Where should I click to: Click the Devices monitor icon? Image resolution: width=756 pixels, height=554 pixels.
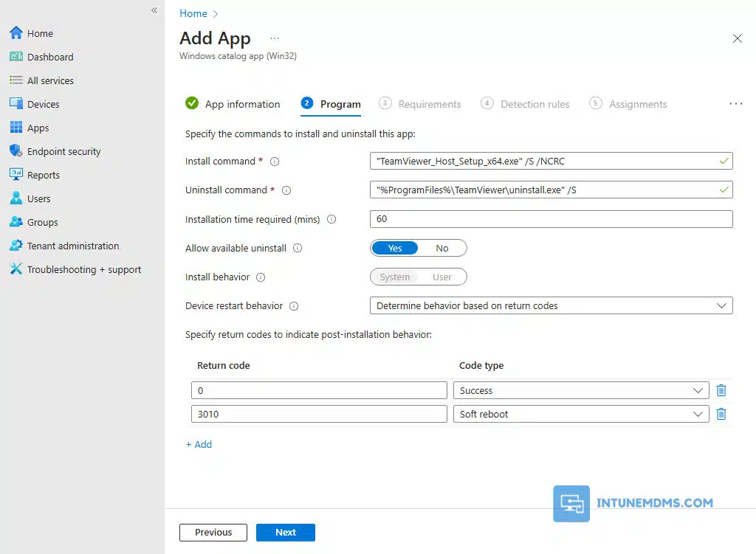pos(16,103)
